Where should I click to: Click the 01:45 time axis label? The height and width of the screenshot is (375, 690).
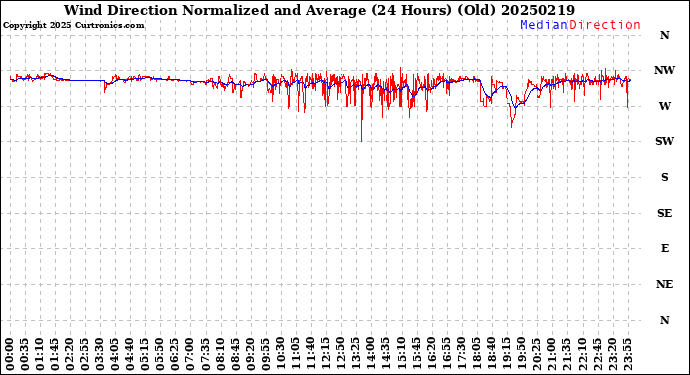click(55, 354)
